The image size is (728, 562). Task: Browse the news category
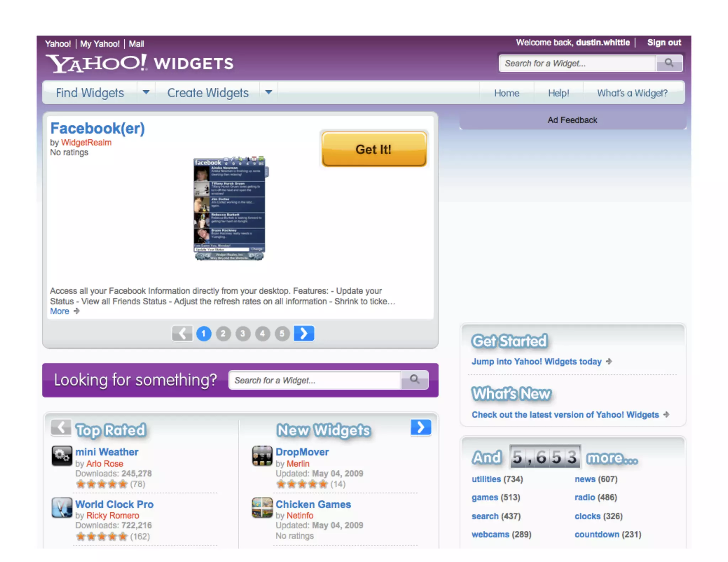(585, 479)
